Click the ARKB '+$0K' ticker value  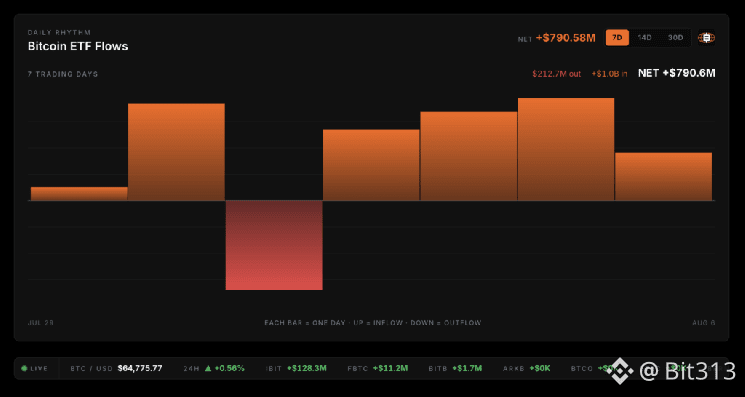540,368
